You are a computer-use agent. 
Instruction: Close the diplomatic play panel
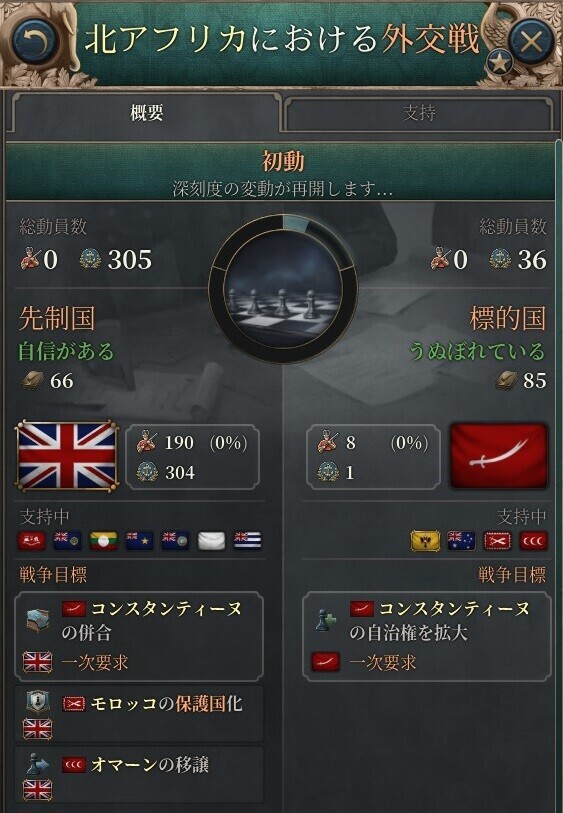tap(530, 40)
